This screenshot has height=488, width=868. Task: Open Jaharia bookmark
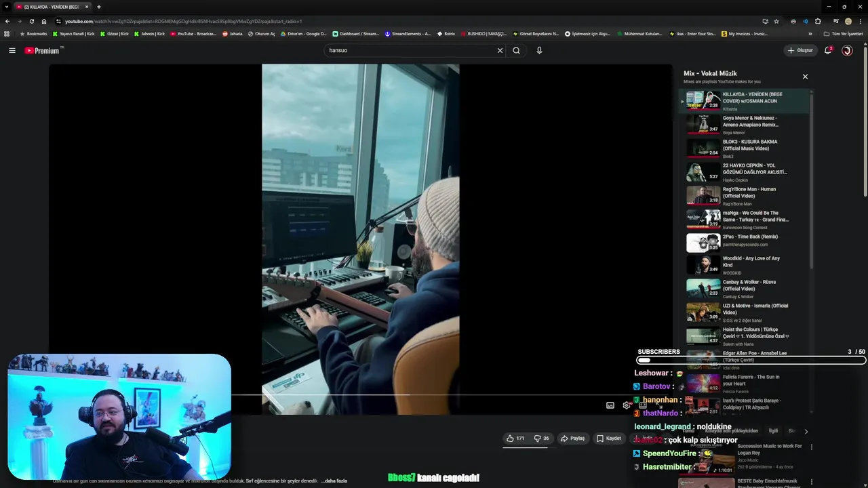point(233,34)
